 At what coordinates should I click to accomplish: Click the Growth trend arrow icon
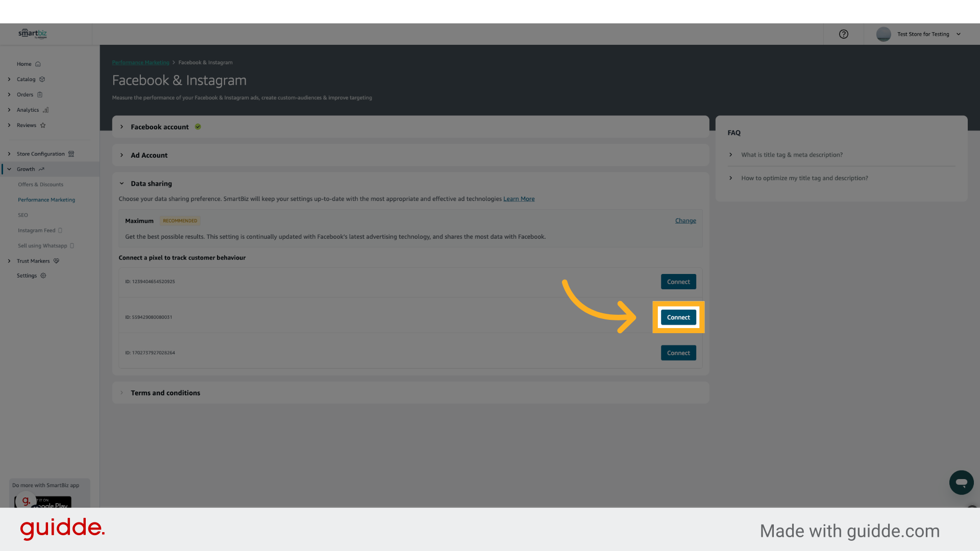[41, 169]
